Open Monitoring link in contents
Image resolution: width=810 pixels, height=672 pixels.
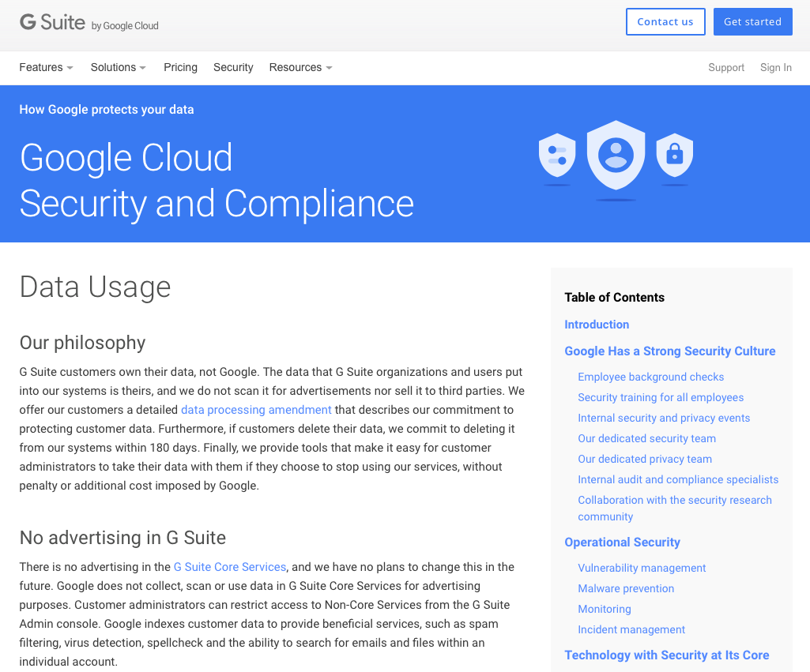click(x=605, y=609)
